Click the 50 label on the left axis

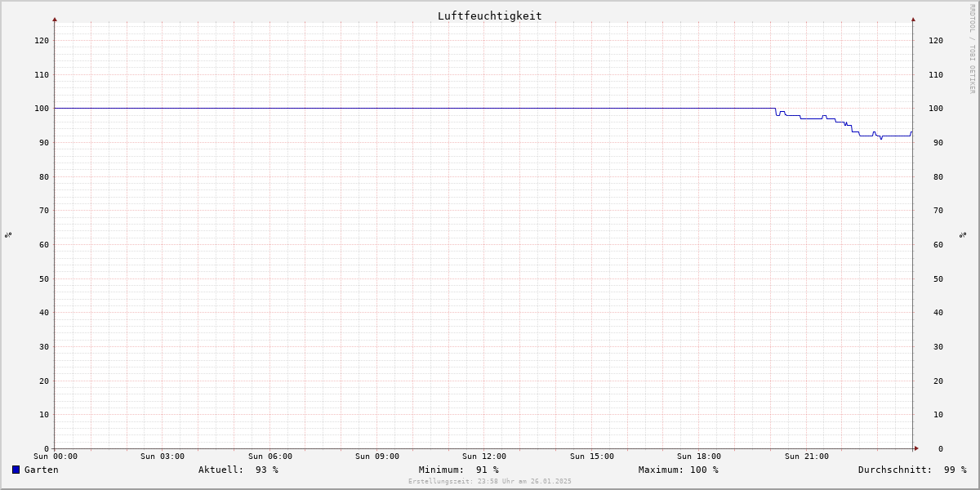click(44, 279)
